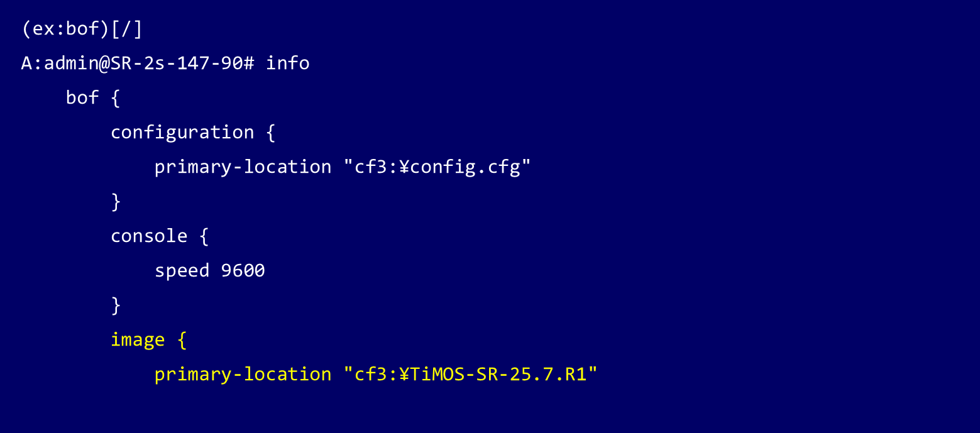Screen dimensions: 980x433
Task: Click the yellow 'image' keyword
Action: [x=138, y=340]
